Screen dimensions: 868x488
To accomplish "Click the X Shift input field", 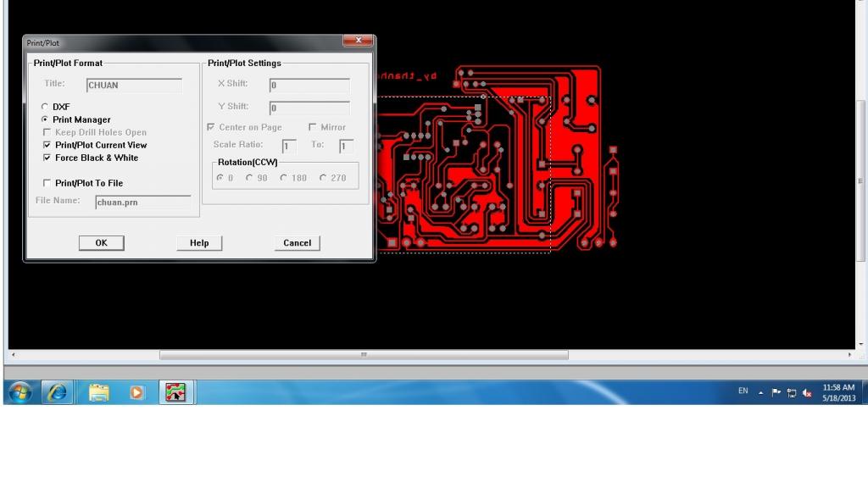I will tap(309, 86).
